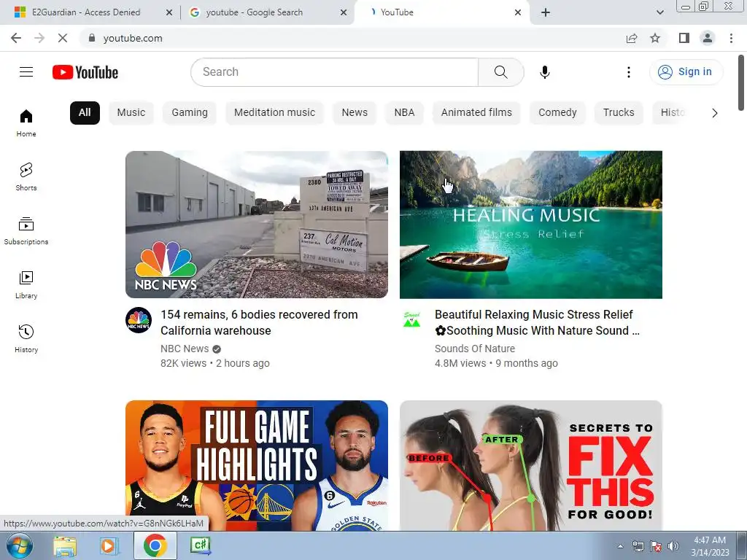Open File Explorer from taskbar
This screenshot has width=747, height=560.
click(65, 545)
